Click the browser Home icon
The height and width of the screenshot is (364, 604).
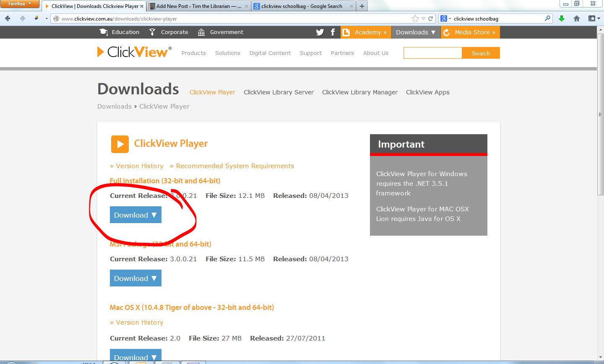click(x=577, y=18)
